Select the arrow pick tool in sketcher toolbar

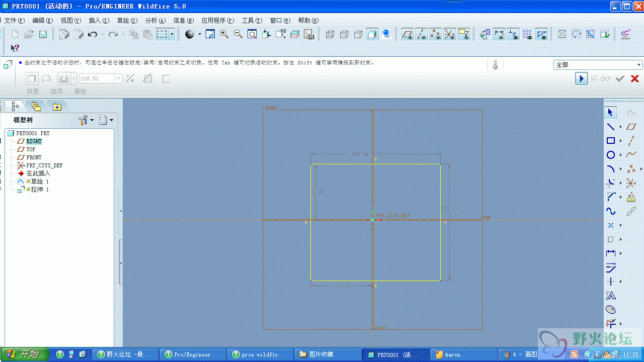pos(610,113)
